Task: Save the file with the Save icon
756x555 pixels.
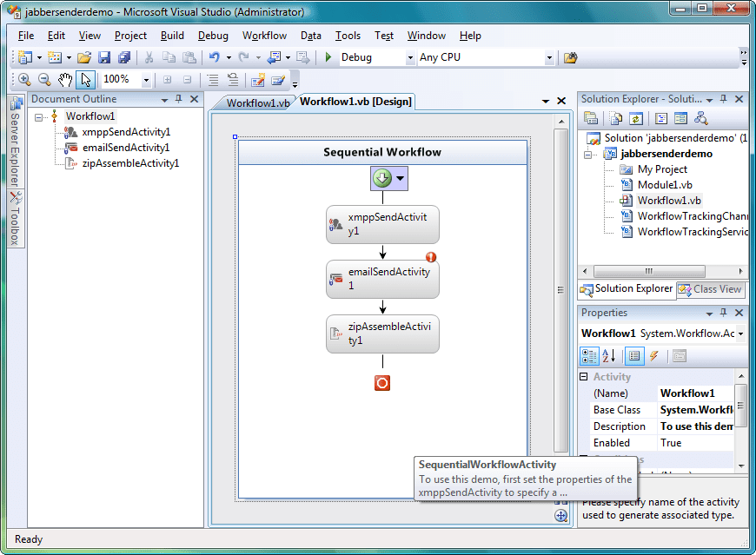Action: 104,57
